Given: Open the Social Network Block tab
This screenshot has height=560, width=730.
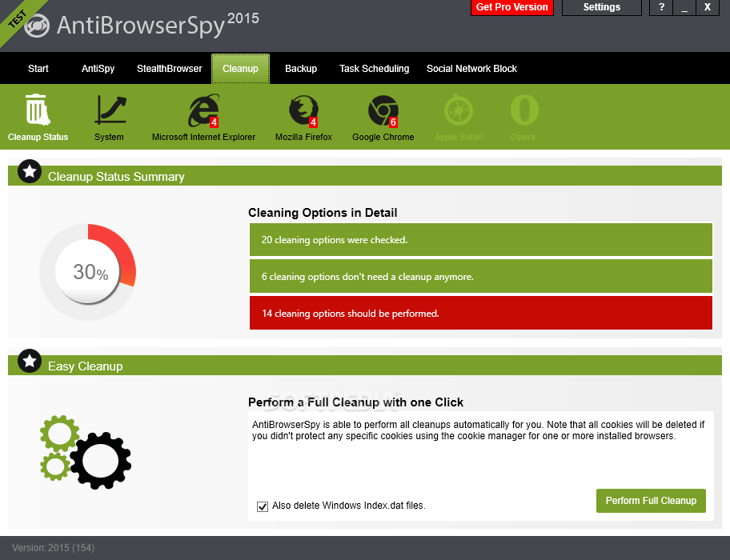Looking at the screenshot, I should 471,69.
